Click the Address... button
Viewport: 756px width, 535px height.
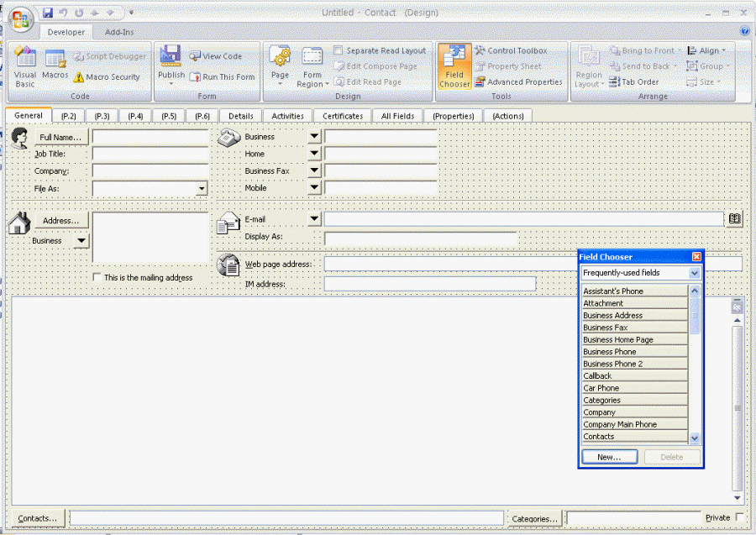[61, 221]
